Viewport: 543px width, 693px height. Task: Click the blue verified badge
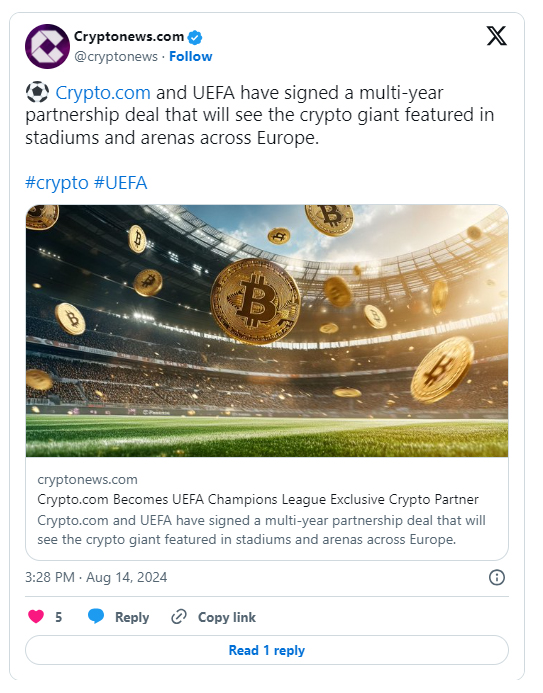[195, 37]
